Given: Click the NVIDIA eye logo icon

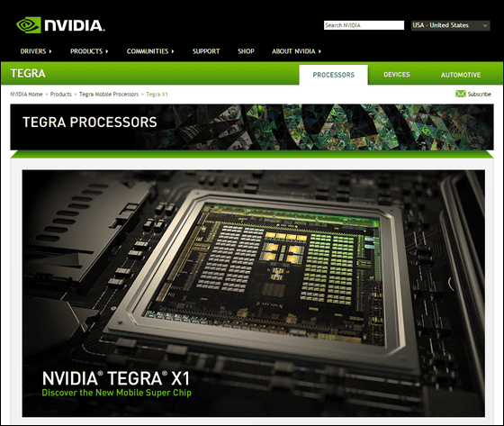Looking at the screenshot, I should coord(29,25).
